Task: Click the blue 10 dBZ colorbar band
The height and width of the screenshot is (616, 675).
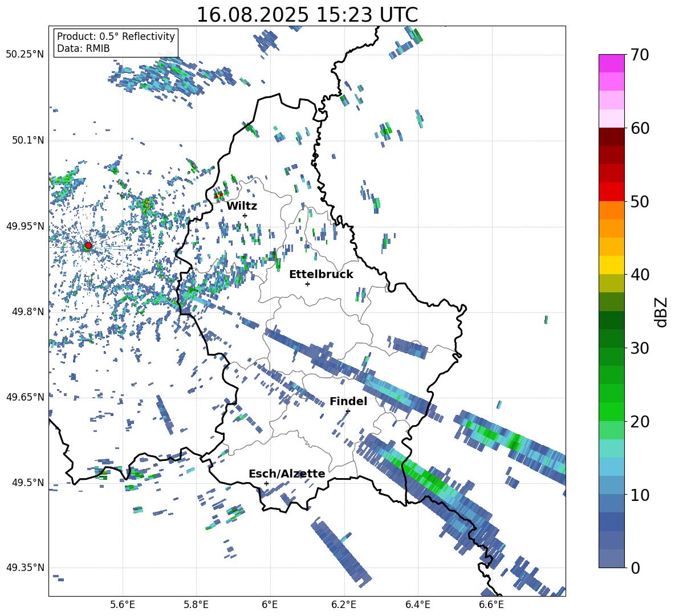Action: (x=611, y=486)
